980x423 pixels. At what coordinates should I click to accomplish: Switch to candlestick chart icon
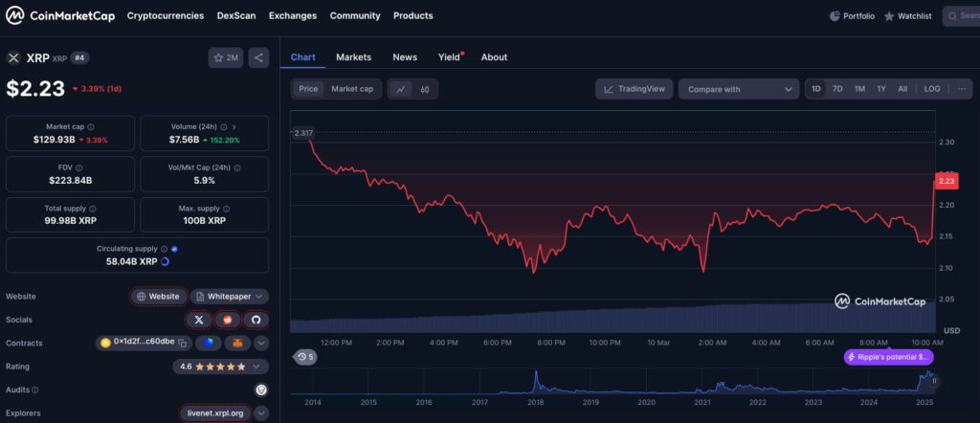pos(425,89)
